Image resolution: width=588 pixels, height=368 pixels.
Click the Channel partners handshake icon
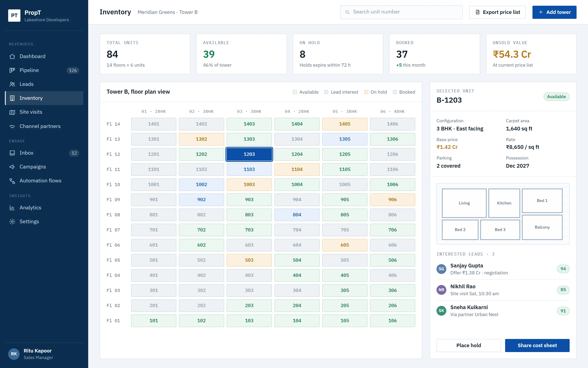point(12,126)
